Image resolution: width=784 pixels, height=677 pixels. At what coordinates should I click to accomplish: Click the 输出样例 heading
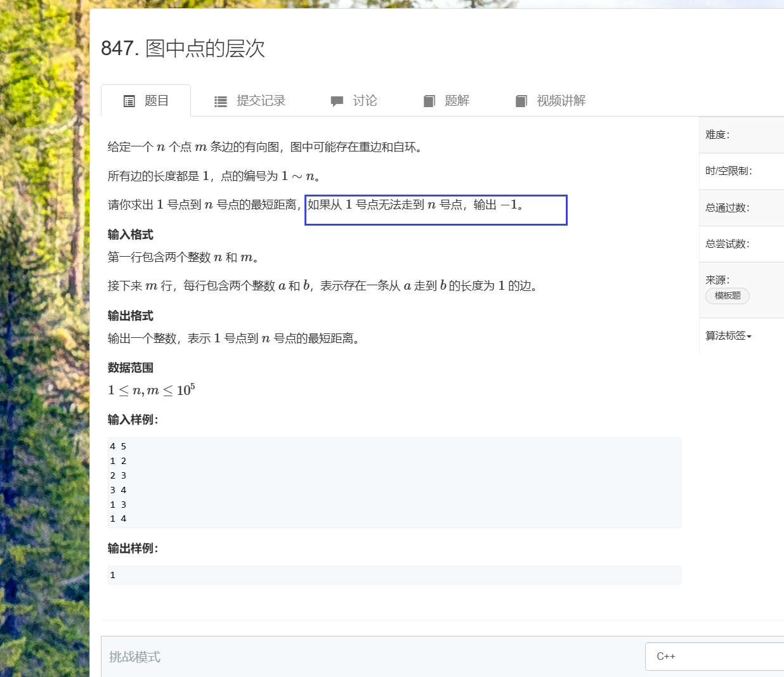133,548
